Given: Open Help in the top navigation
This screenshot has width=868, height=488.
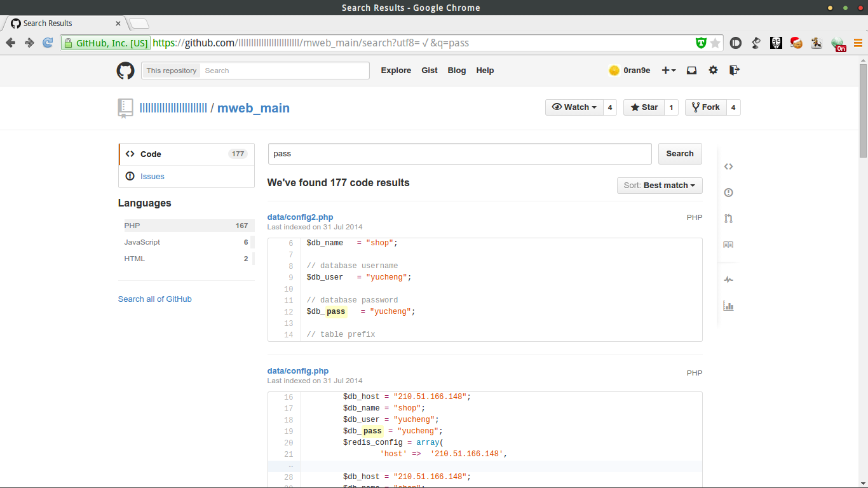Looking at the screenshot, I should click(485, 71).
